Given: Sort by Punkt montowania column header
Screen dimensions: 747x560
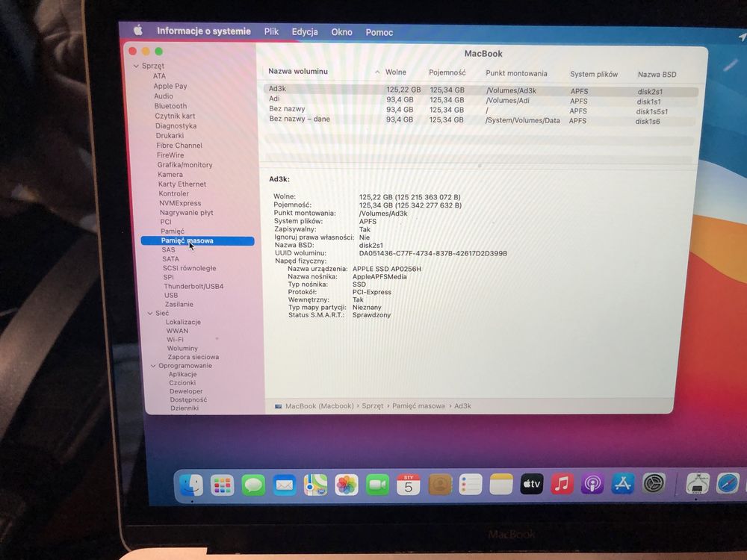Looking at the screenshot, I should click(516, 73).
